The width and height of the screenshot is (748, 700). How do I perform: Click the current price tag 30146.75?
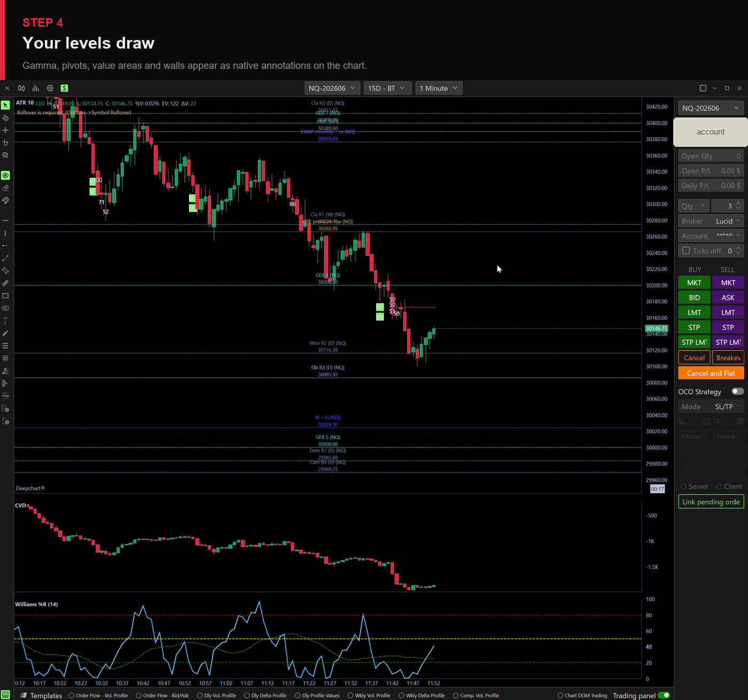pyautogui.click(x=656, y=328)
